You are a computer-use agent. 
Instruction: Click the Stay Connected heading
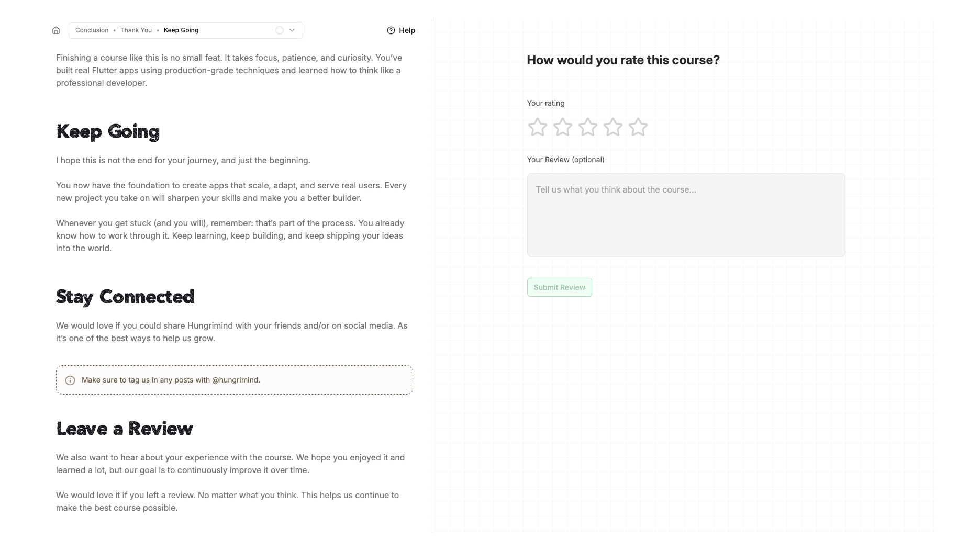click(x=125, y=297)
